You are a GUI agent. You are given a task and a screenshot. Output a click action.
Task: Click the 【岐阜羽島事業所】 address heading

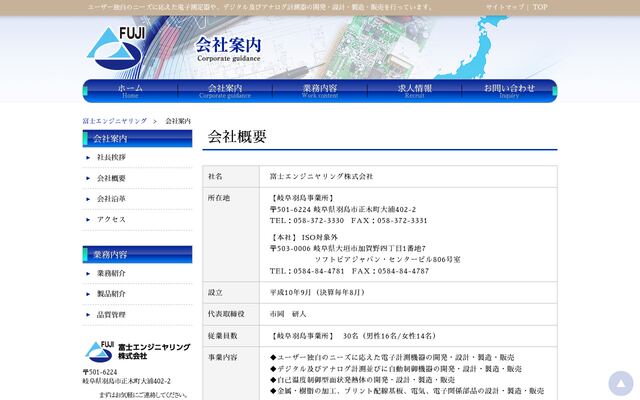[302, 198]
